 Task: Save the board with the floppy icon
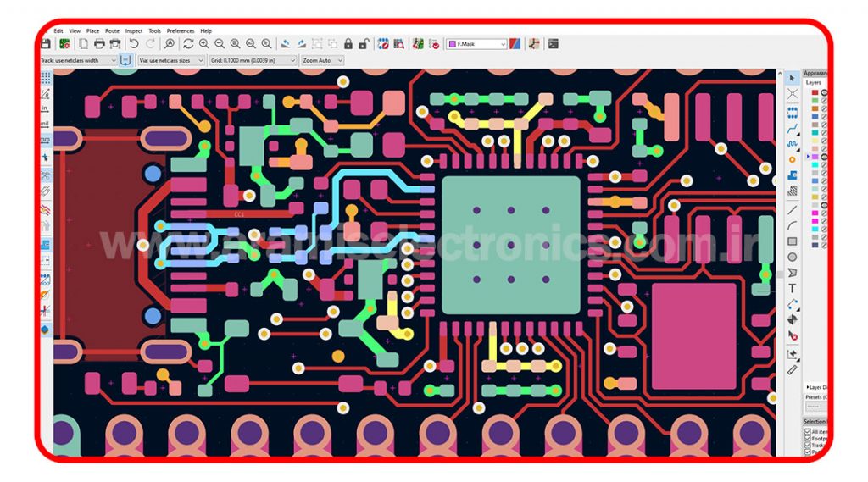pos(46,44)
